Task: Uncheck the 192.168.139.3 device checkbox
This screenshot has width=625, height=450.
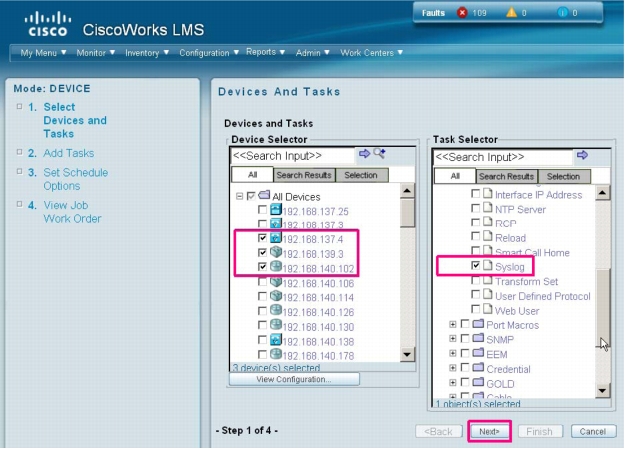Action: [x=262, y=252]
